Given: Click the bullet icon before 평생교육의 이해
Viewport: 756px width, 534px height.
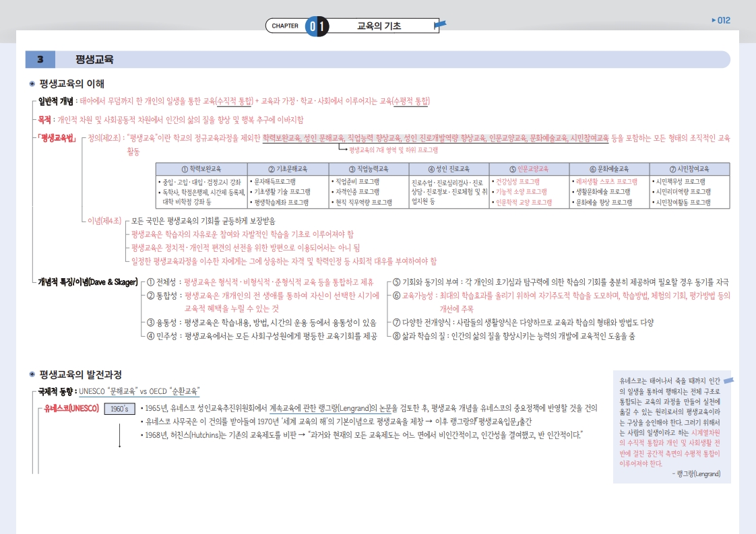Looking at the screenshot, I should coord(32,84).
